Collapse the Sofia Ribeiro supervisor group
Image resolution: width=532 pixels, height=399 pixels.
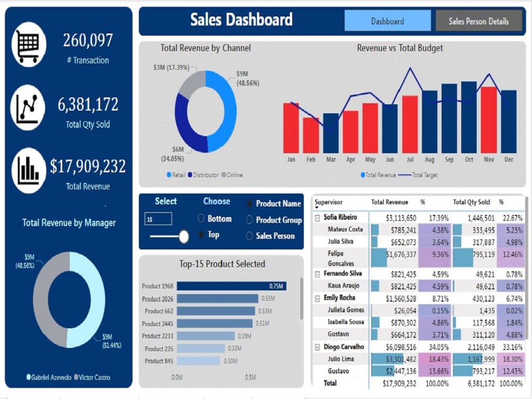click(x=317, y=217)
